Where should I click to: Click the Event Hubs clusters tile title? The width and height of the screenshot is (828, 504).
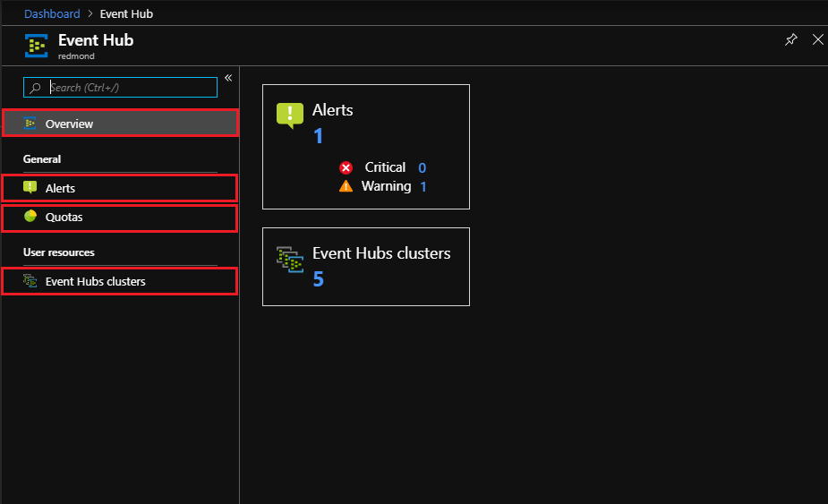(x=381, y=253)
